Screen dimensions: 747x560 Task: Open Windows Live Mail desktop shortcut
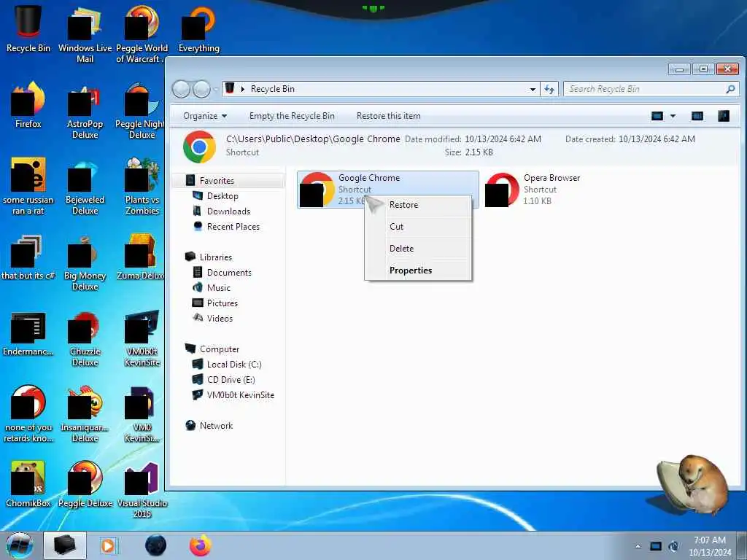pyautogui.click(x=85, y=34)
